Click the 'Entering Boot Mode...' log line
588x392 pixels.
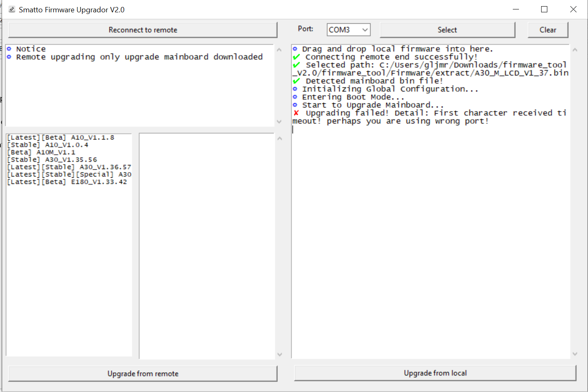(353, 97)
